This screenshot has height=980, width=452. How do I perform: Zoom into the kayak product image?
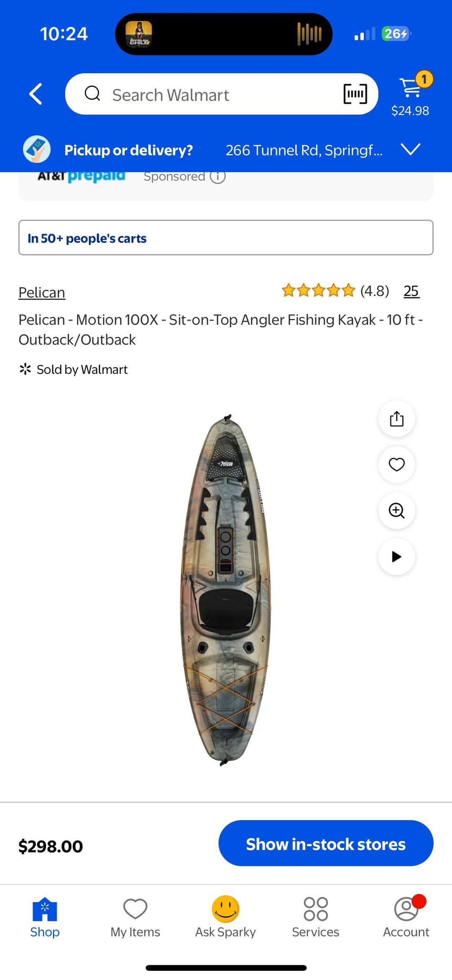pyautogui.click(x=396, y=510)
